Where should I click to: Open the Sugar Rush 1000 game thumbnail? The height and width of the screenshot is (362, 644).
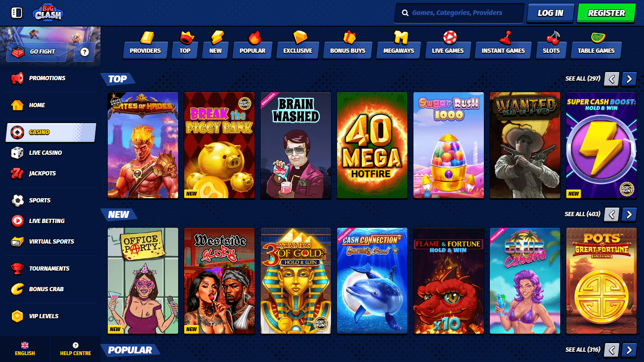tap(448, 145)
